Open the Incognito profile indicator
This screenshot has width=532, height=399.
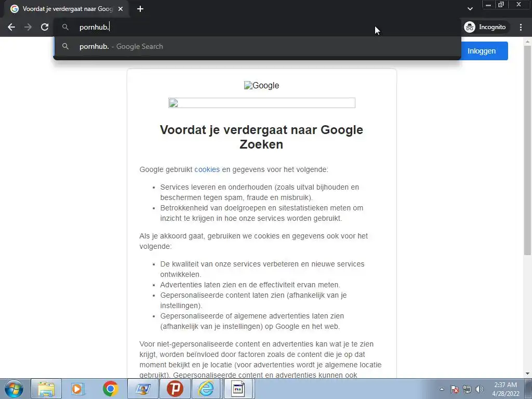[485, 27]
